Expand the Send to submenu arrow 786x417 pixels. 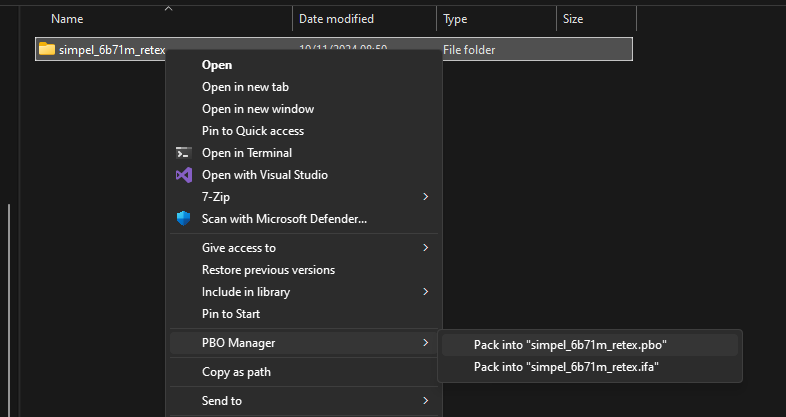coord(425,401)
